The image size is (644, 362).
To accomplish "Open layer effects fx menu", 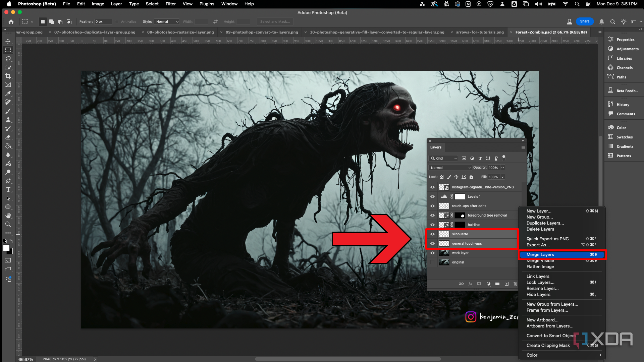I will (x=470, y=284).
